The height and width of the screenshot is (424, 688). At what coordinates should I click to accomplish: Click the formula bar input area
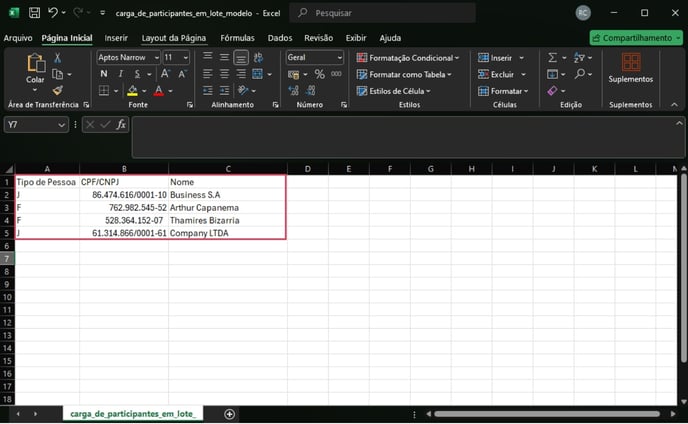(408, 137)
